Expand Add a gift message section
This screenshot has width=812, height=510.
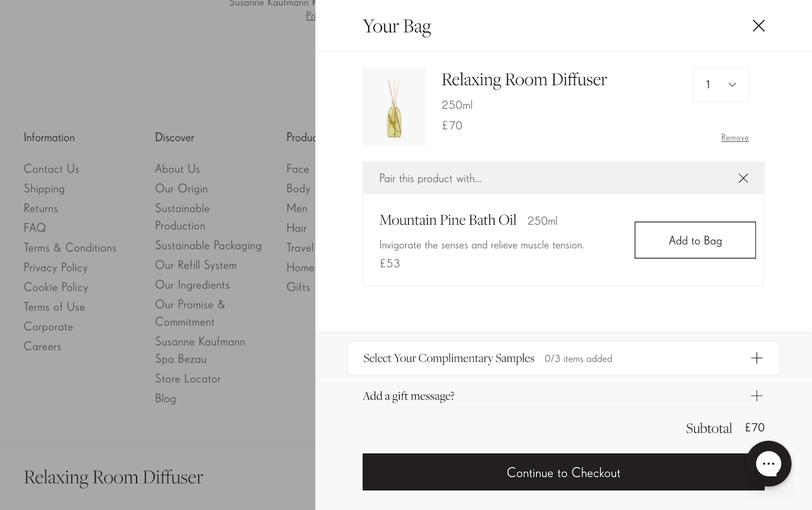pyautogui.click(x=563, y=396)
